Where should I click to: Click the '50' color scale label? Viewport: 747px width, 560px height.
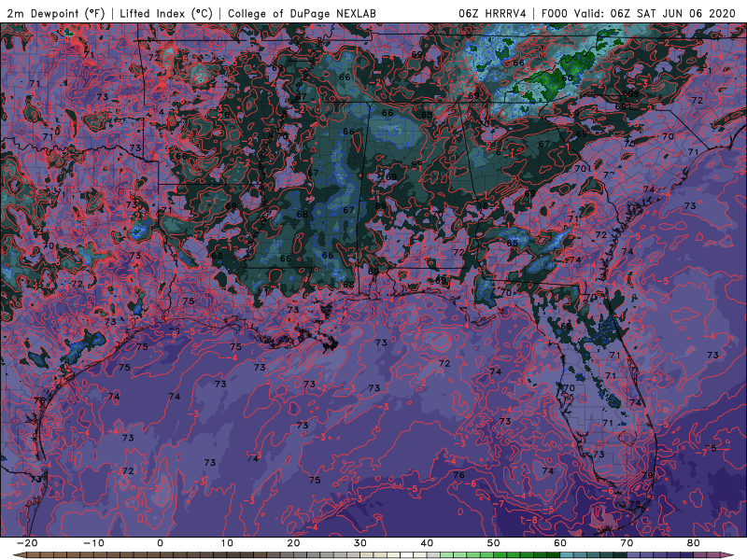[494, 543]
